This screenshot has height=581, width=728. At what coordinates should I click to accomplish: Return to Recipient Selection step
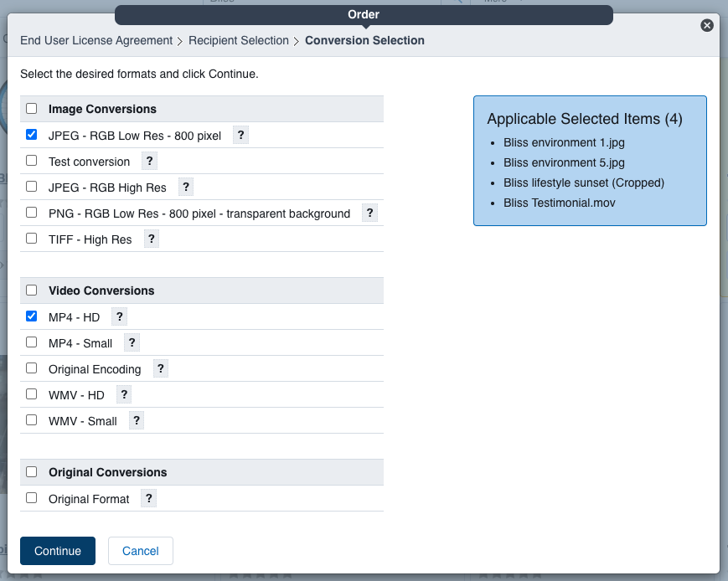(238, 40)
